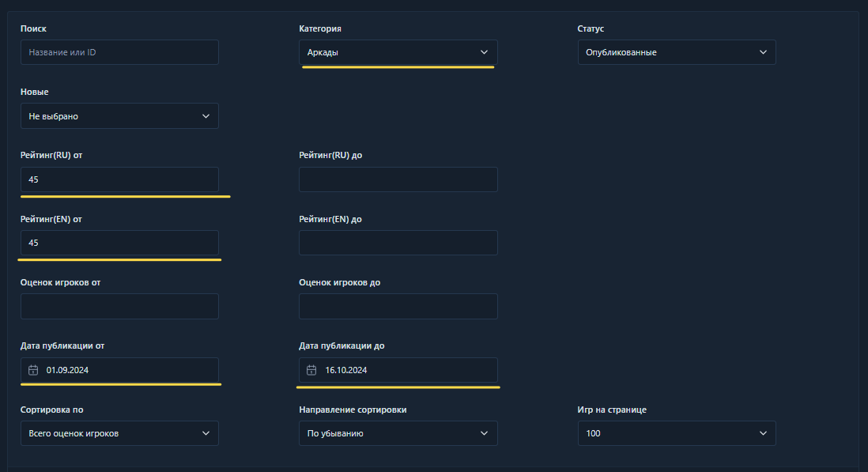Click the chevron of Сортировка по dropdown
Viewport: 868px width, 472px height.
[206, 433]
